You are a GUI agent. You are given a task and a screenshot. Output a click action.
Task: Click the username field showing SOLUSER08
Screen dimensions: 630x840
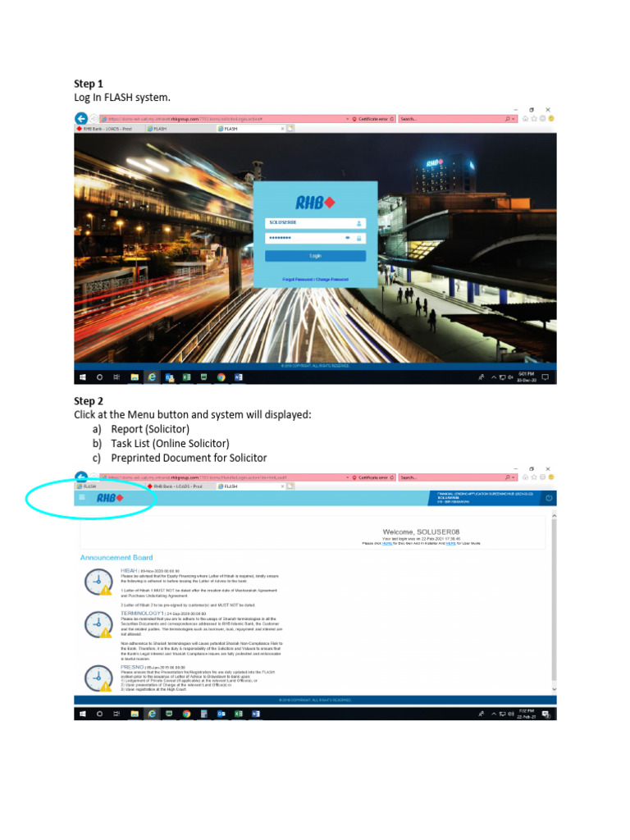[x=315, y=223]
